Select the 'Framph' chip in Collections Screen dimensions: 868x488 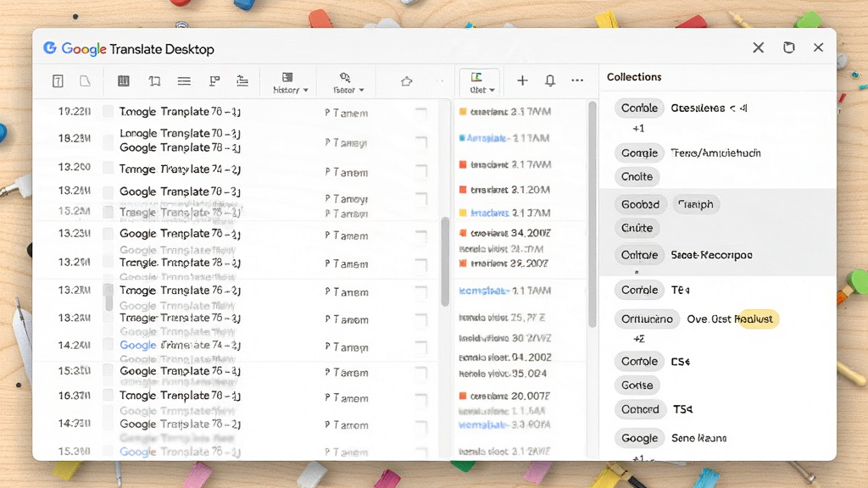pos(696,204)
